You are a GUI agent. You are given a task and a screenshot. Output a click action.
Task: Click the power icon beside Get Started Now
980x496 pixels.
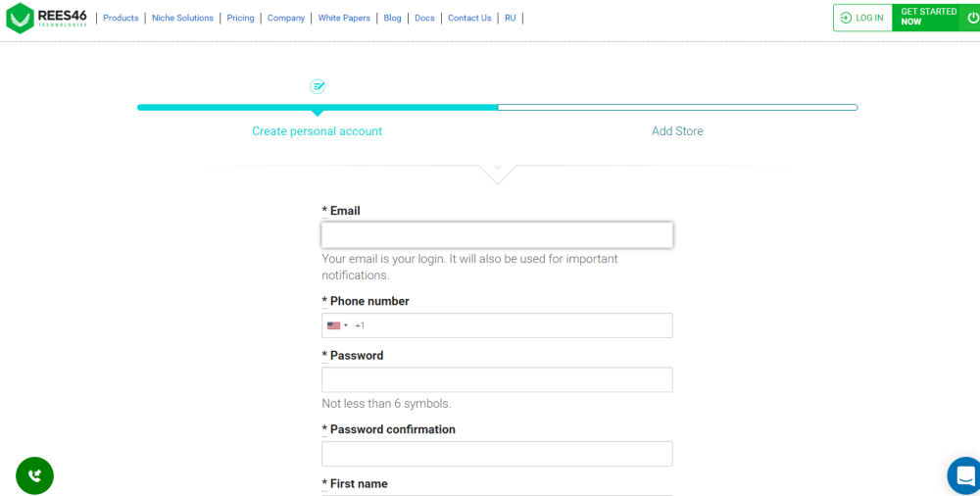click(972, 18)
